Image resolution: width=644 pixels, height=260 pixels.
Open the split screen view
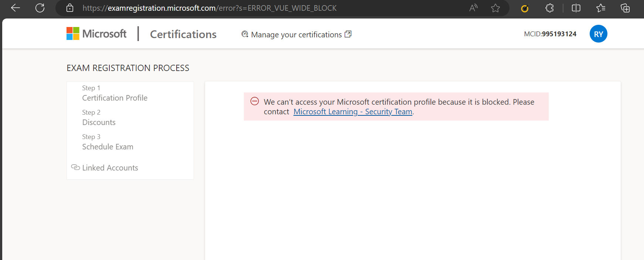576,8
